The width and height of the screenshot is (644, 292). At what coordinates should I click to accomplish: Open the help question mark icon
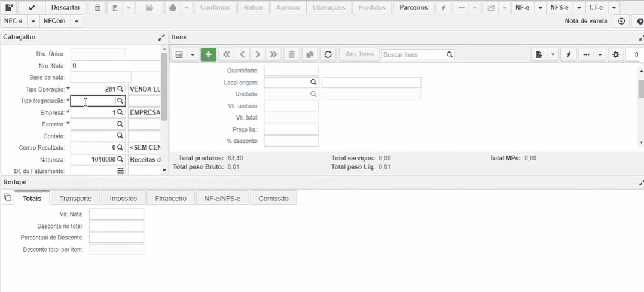click(x=640, y=21)
